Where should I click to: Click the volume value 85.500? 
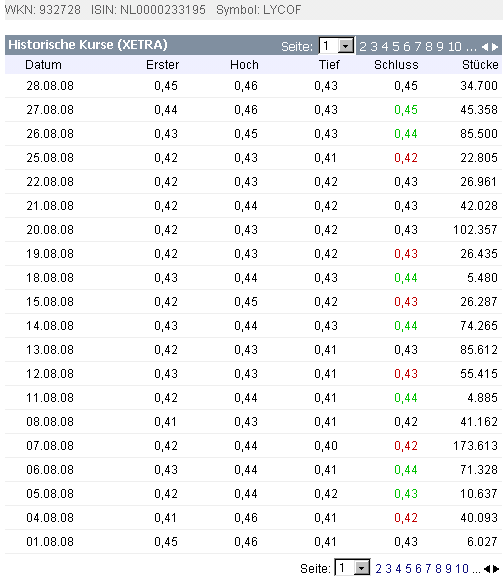pos(479,134)
